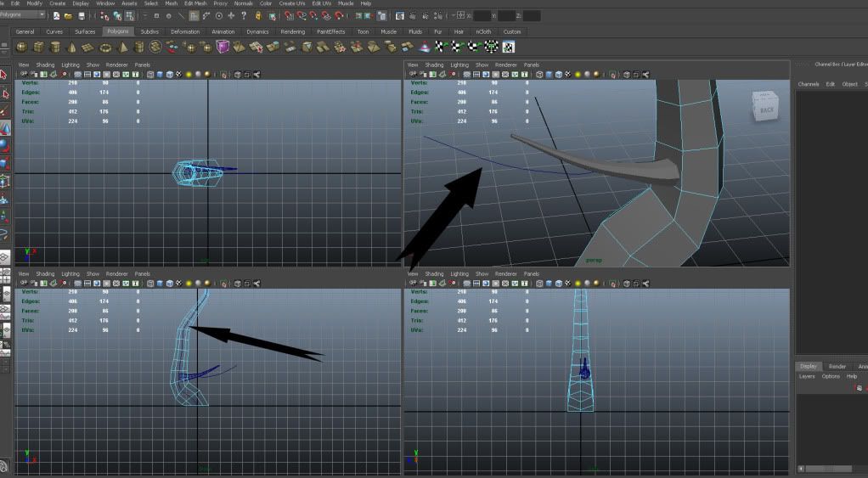Switch to the Render layer tab
868x478 pixels.
(x=837, y=366)
